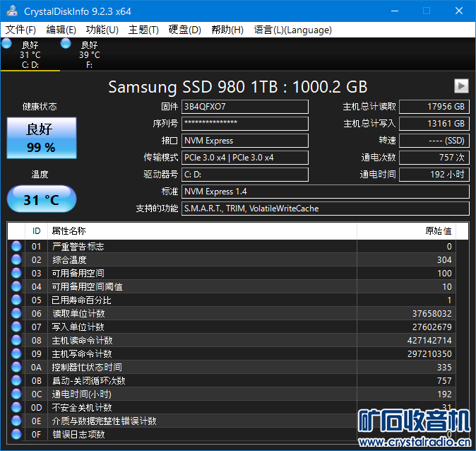The height and width of the screenshot is (451, 476).
Task: Select the 主机写命令计数 attribute row
Action: (232, 353)
